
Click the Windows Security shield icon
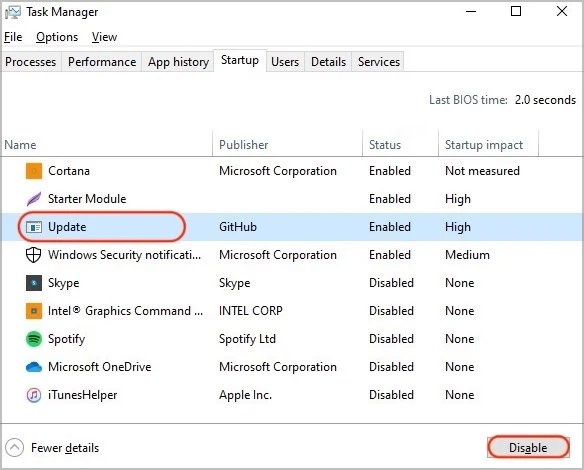click(x=34, y=255)
